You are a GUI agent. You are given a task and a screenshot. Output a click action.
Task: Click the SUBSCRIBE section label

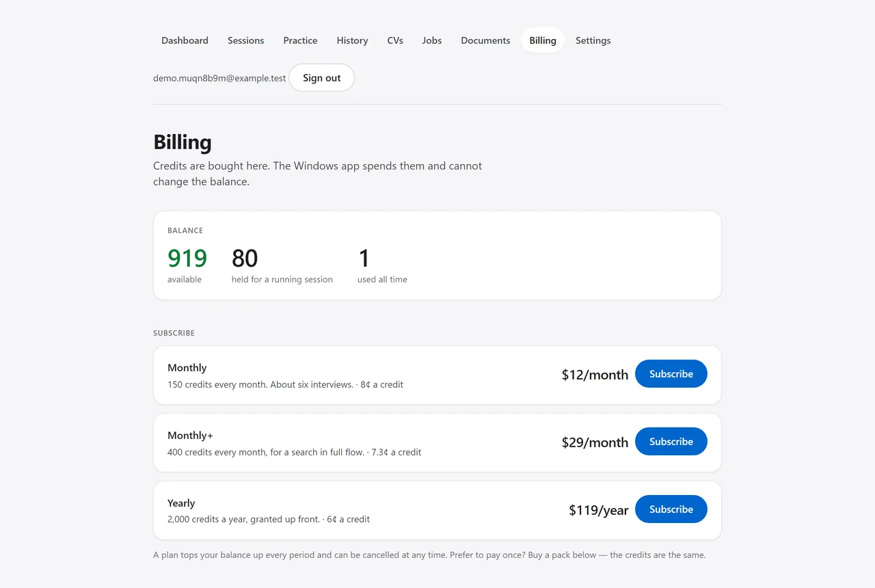point(174,333)
